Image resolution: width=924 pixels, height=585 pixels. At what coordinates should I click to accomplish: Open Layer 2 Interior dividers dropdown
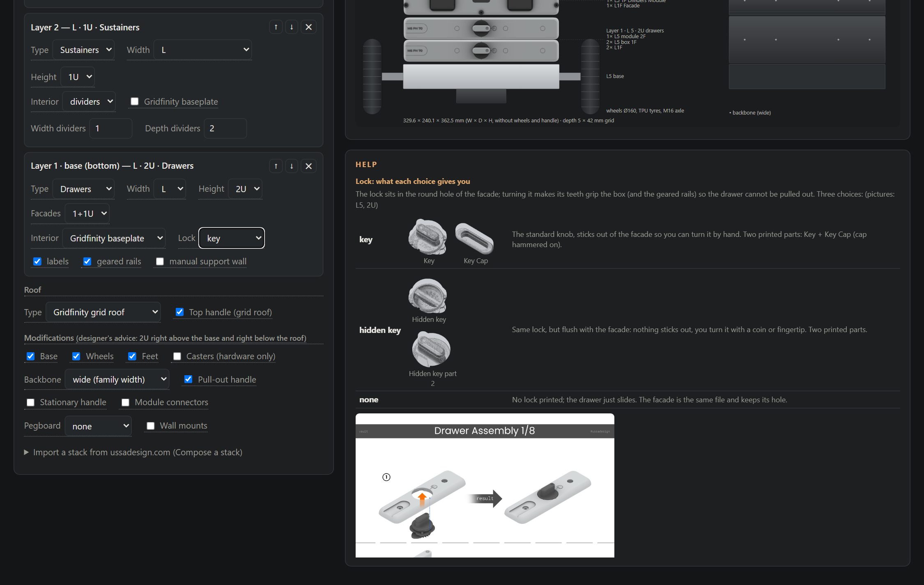pyautogui.click(x=89, y=101)
